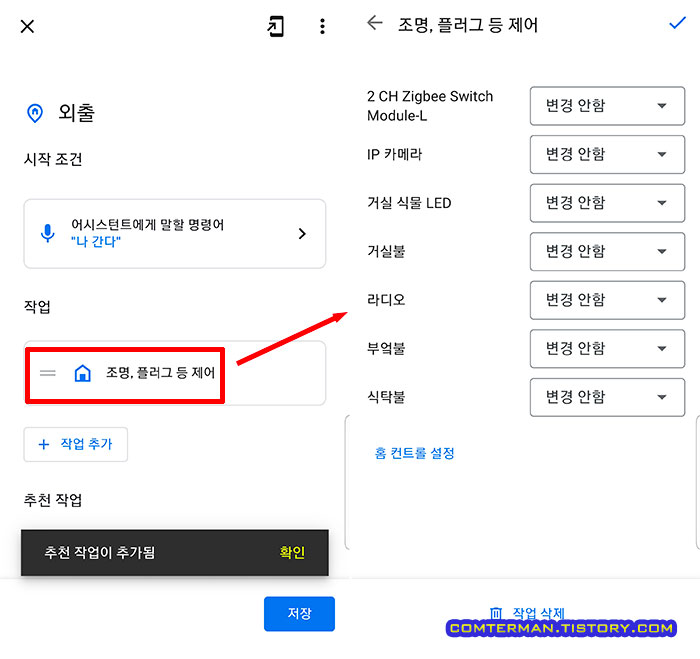Tap the 외출 routine title

(x=76, y=113)
